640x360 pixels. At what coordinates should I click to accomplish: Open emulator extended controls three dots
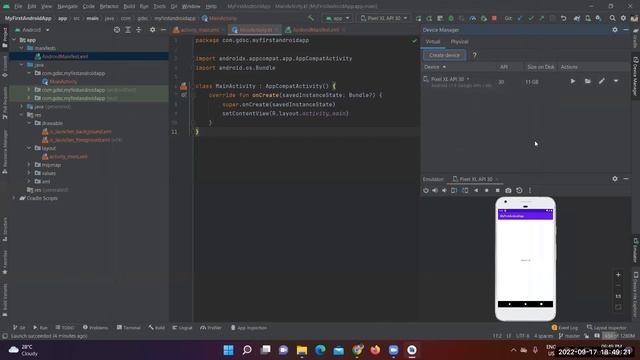pyautogui.click(x=530, y=191)
